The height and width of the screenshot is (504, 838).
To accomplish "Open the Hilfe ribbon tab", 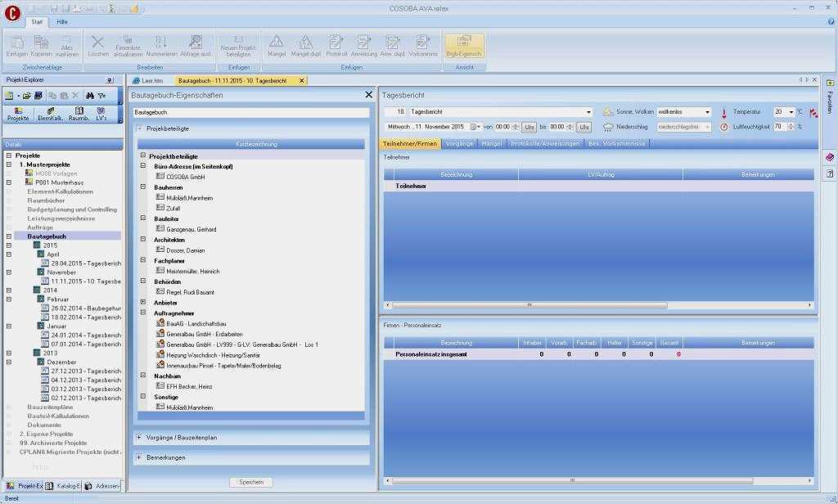I will tap(62, 21).
